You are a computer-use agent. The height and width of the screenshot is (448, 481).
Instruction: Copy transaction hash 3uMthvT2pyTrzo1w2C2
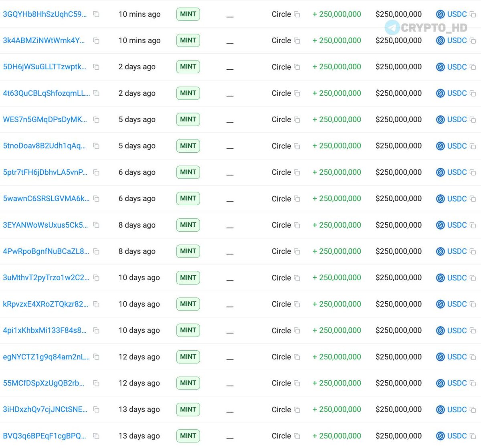[x=96, y=278]
